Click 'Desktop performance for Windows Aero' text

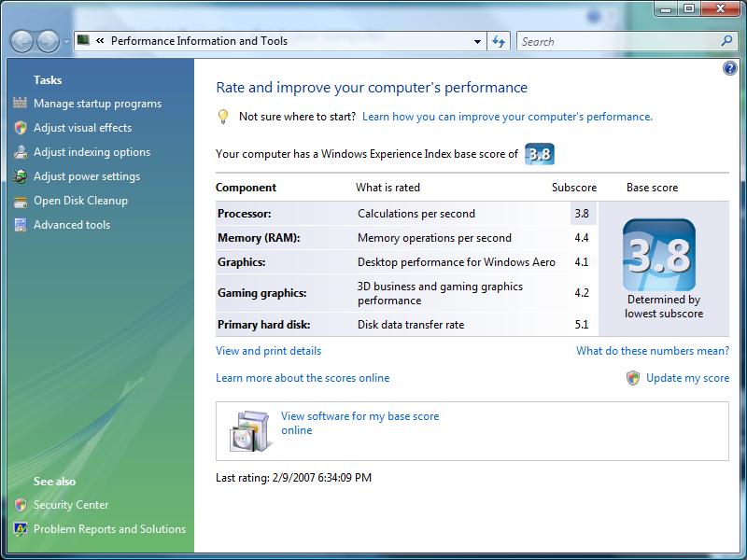(x=457, y=262)
